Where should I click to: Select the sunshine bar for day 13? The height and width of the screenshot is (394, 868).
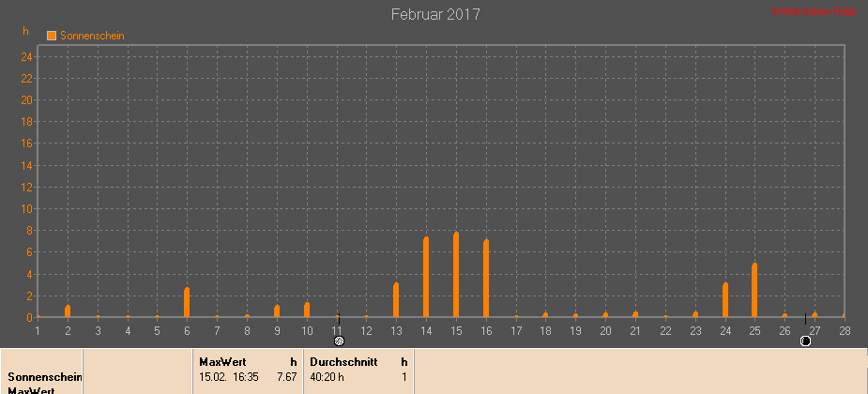[396, 300]
